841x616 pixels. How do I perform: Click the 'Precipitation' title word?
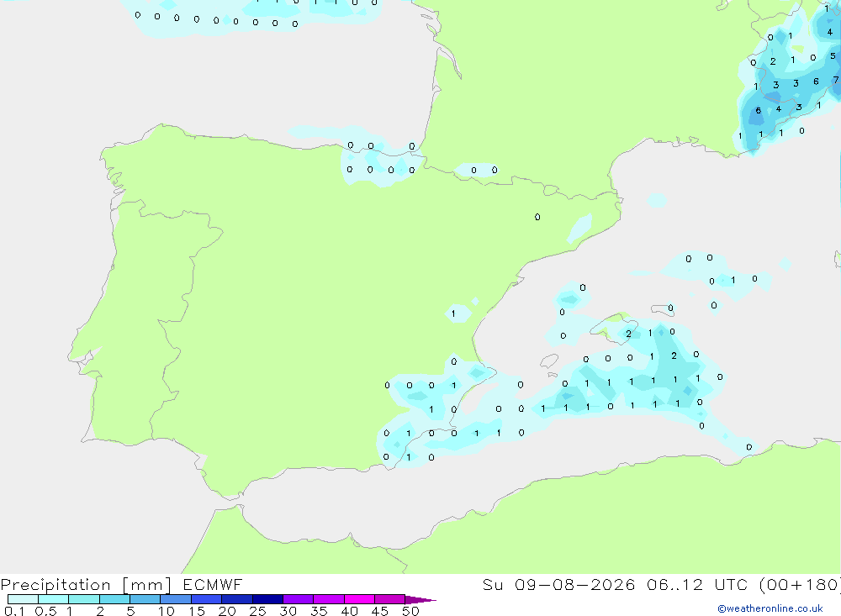click(56, 585)
